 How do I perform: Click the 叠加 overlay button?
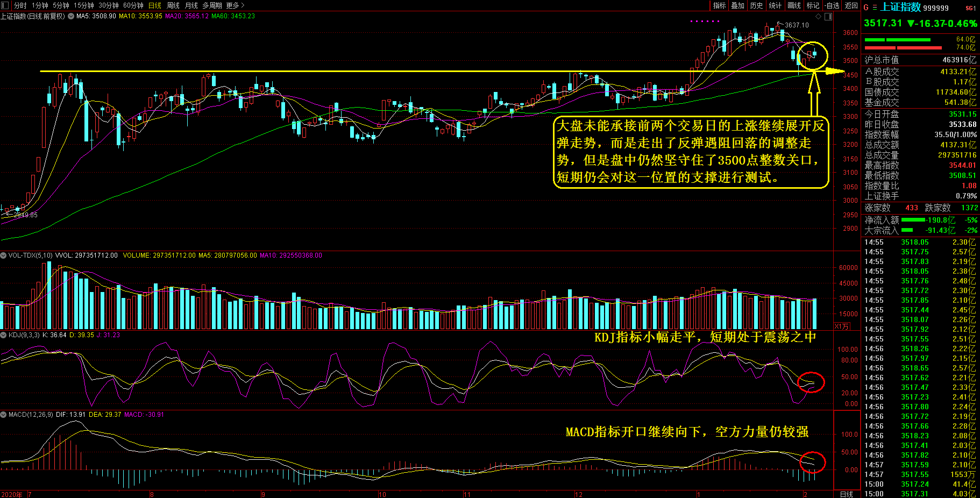coord(738,5)
